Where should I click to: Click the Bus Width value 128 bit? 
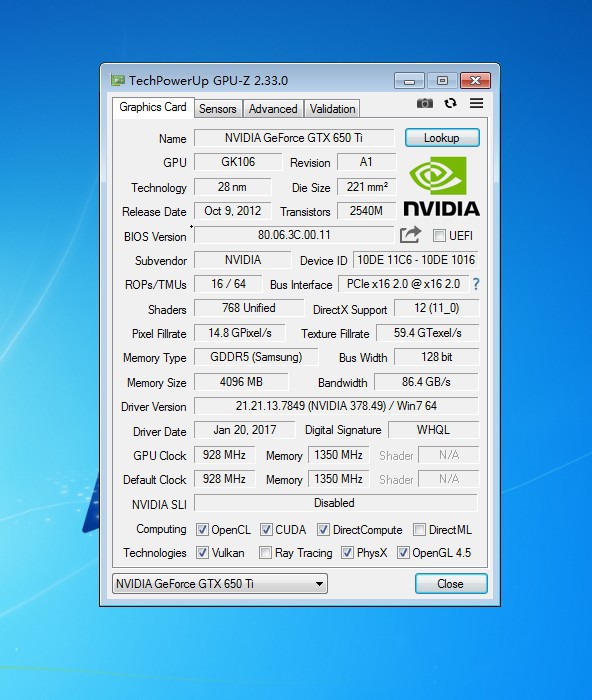coord(436,357)
